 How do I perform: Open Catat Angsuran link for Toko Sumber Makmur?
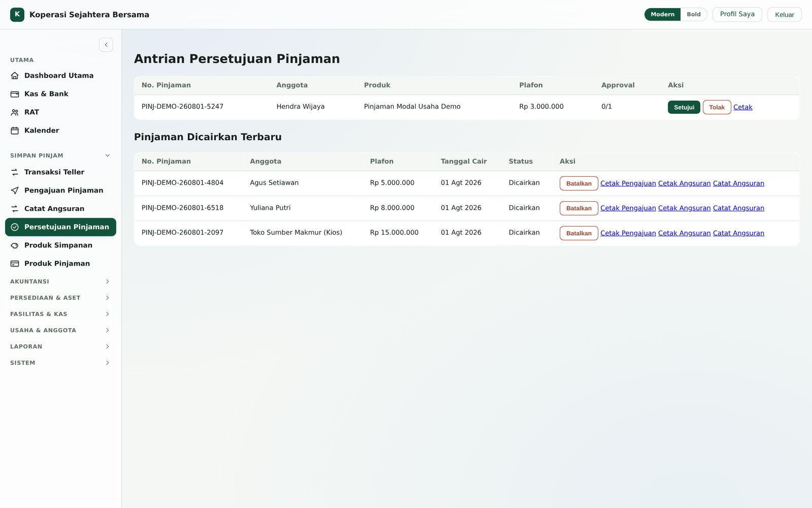[738, 233]
